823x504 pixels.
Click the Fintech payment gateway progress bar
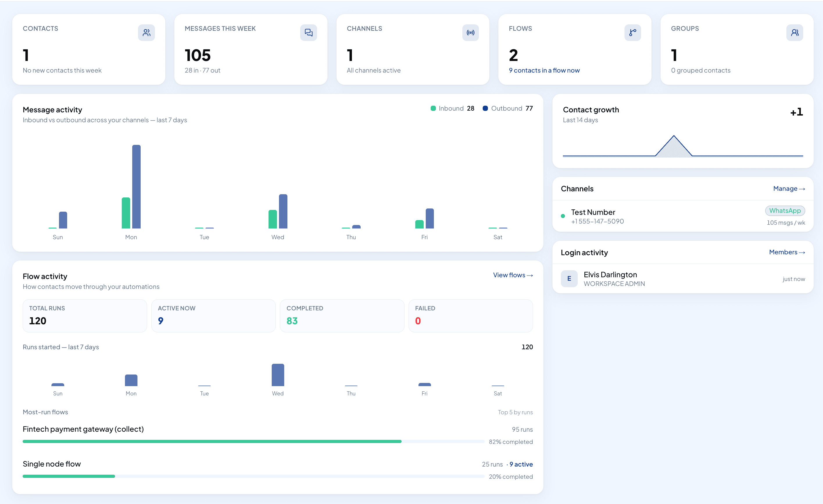point(253,442)
